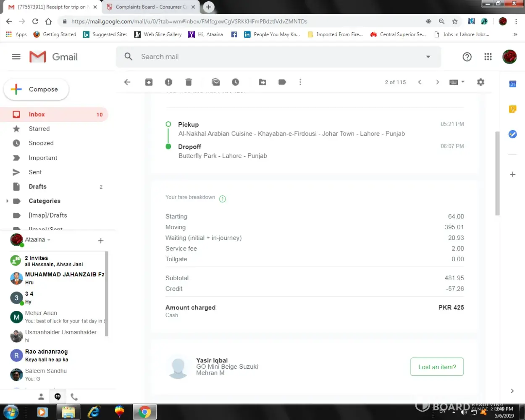Show search options dropdown arrow
The image size is (525, 420).
428,57
